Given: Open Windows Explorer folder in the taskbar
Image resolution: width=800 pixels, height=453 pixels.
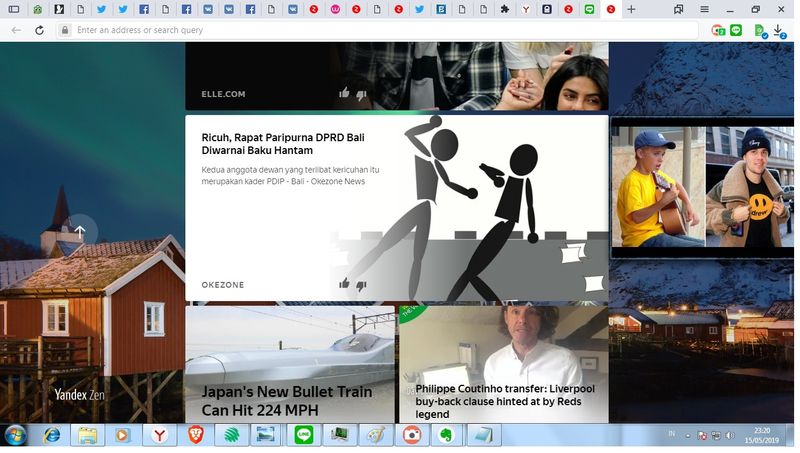Looking at the screenshot, I should point(88,435).
